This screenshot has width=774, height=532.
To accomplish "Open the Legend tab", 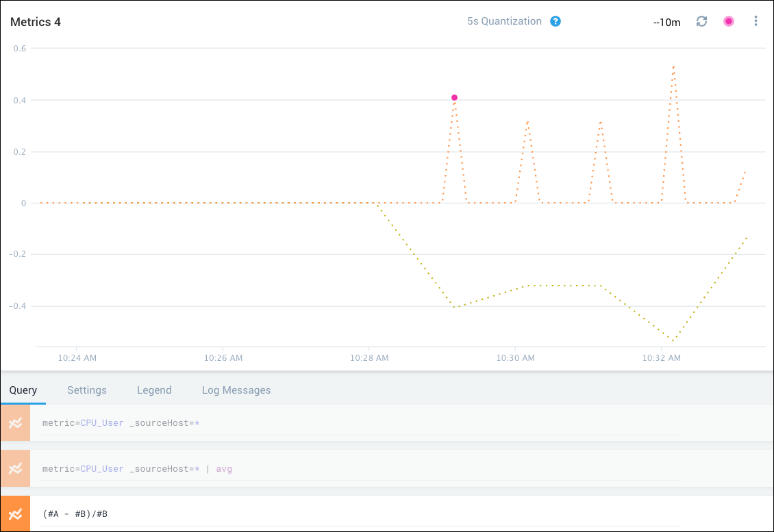I will coord(154,390).
